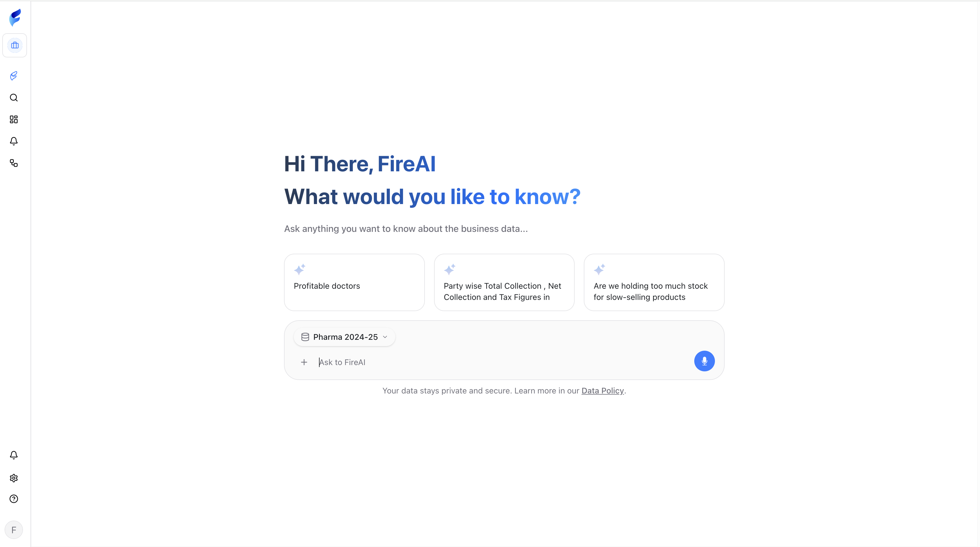Open the briefcase workspace icon

pyautogui.click(x=15, y=45)
